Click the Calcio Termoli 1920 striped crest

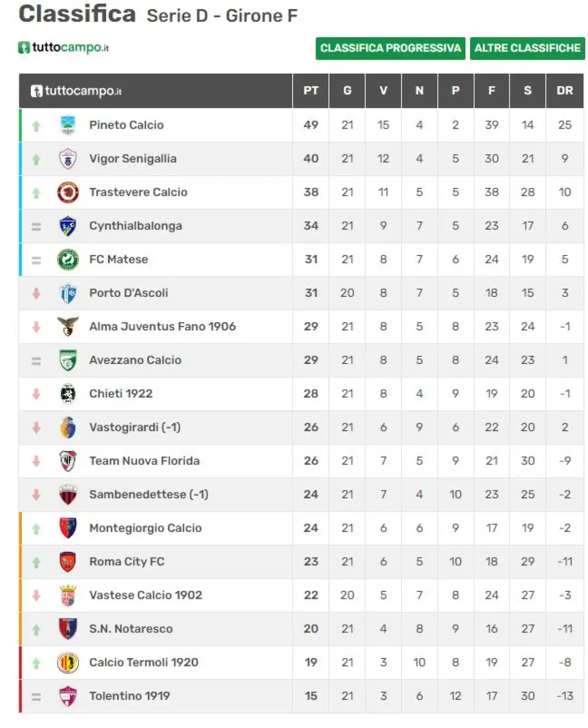coord(68,662)
